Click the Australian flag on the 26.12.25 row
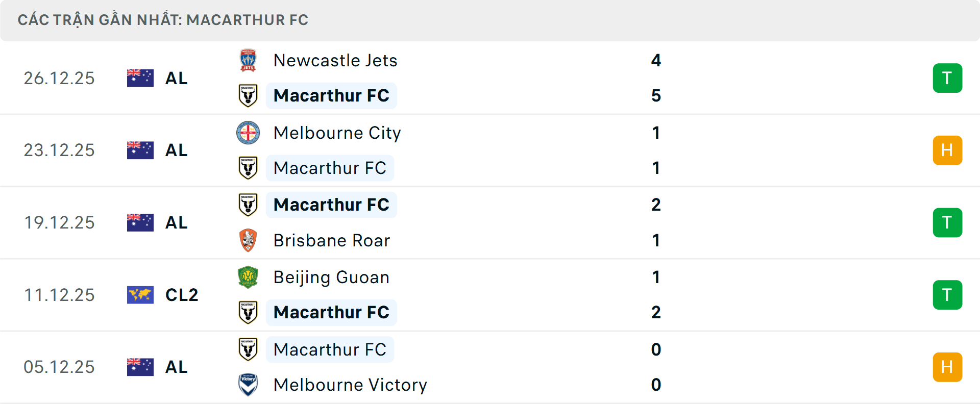The height and width of the screenshot is (404, 980). [x=140, y=78]
